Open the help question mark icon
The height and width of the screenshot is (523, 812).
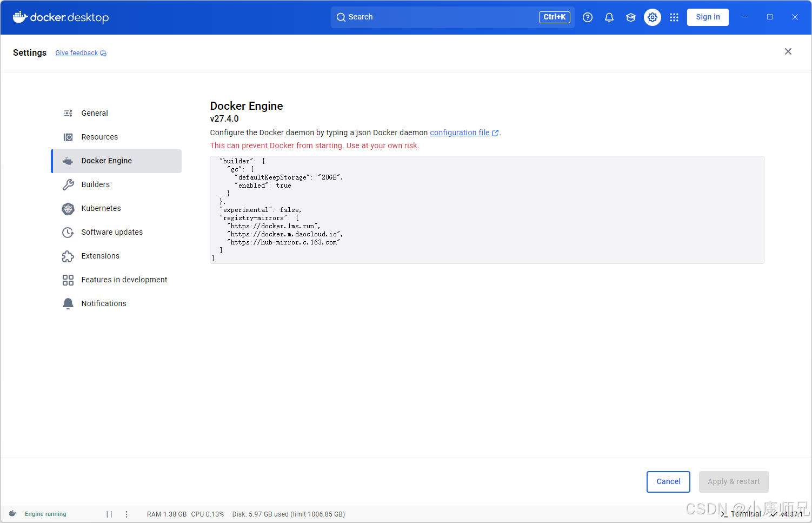coord(588,17)
